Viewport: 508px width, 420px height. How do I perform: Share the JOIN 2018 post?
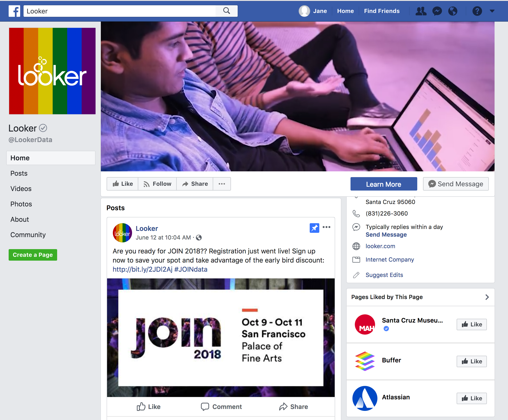(293, 407)
